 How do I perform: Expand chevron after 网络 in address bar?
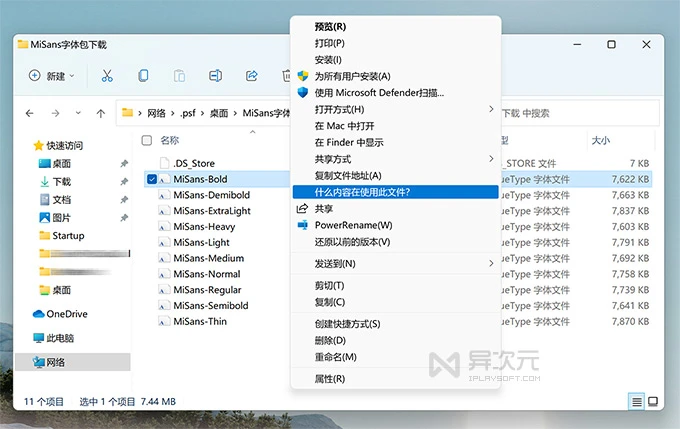172,113
